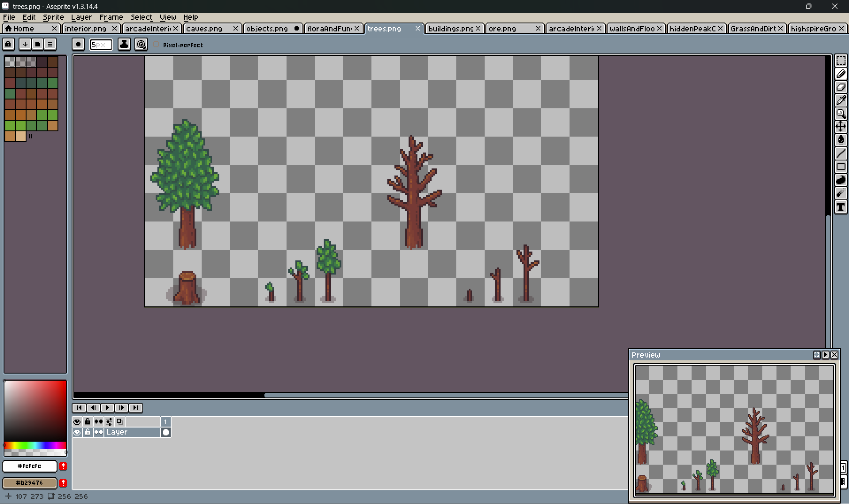Screen dimensions: 849x504
Task: Pick a red in the color picker
Action: click(x=61, y=387)
